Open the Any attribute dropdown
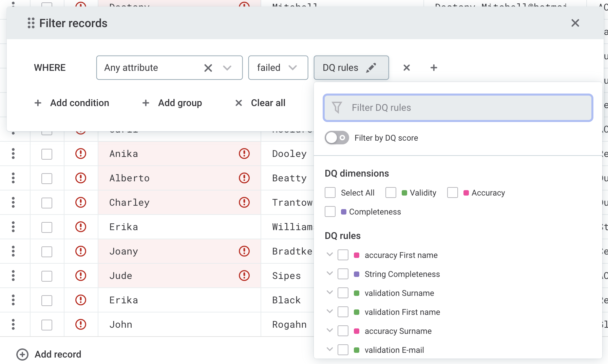This screenshot has height=364, width=608. pyautogui.click(x=227, y=67)
